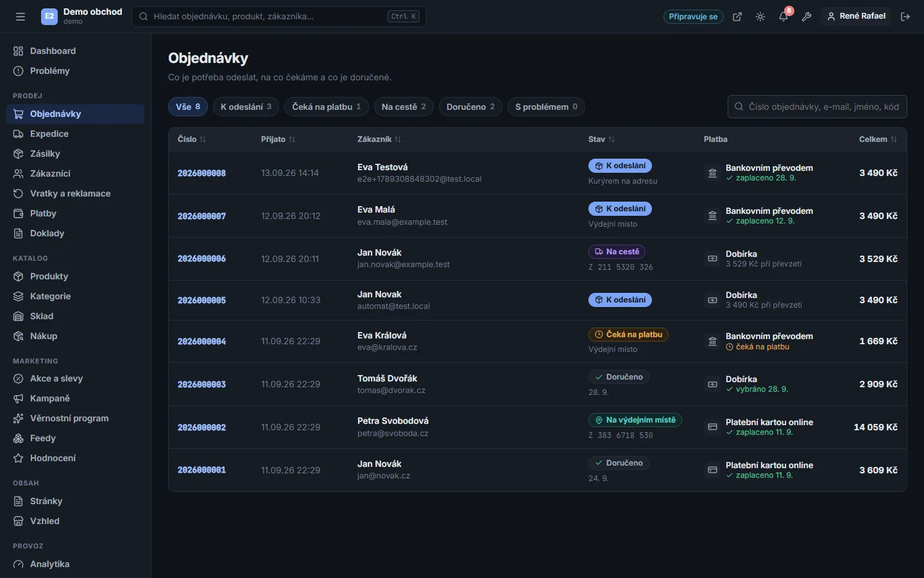Select the K odeslání 3 filter tab

246,107
